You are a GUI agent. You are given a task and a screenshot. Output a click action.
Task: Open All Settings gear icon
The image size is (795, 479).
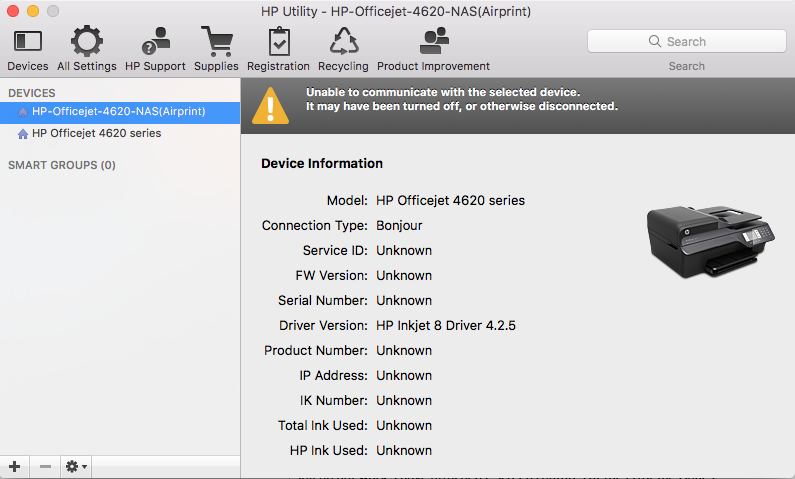87,41
